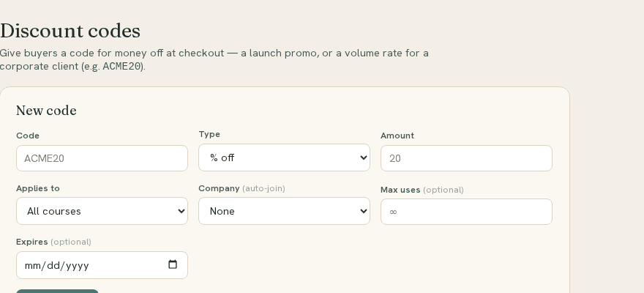Open the Company auto-join dropdown showing None
Viewport: 644px width, 293px height.
point(284,211)
